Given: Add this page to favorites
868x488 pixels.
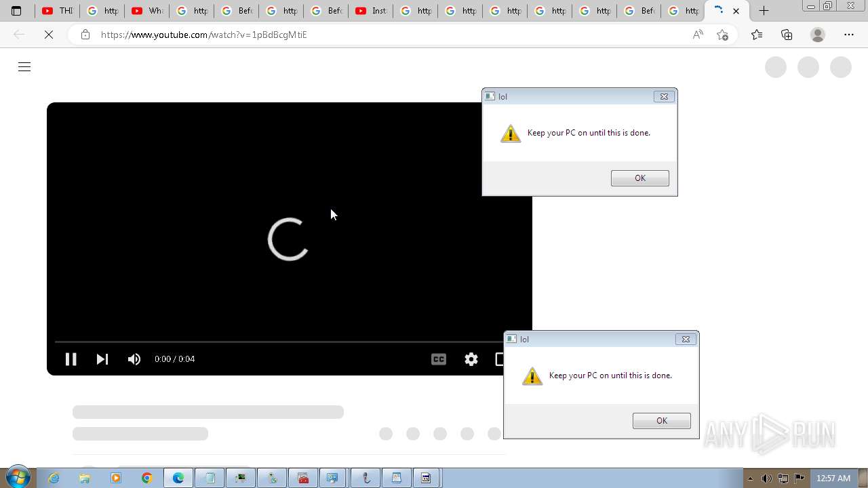Looking at the screenshot, I should click(x=722, y=35).
